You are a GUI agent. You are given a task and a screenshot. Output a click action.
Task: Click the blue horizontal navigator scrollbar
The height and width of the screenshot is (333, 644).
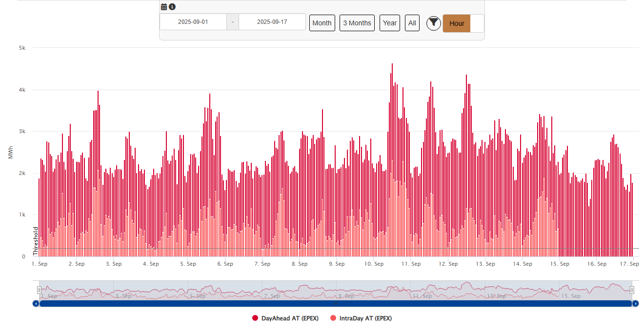coord(335,304)
